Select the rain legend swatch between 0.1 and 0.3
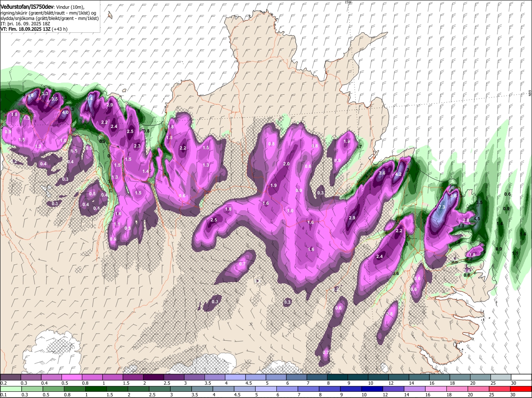532x398 pixels. point(10,389)
